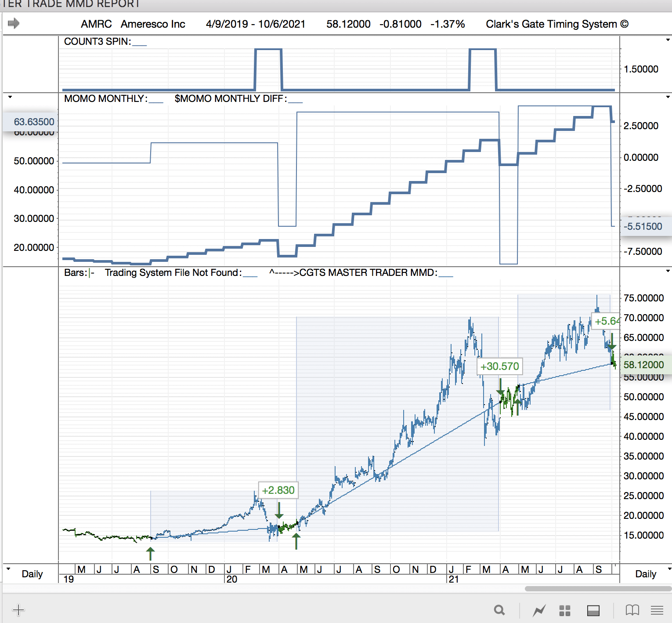
Task: Click the gray arrow icon beside AMRC
Action: point(14,23)
